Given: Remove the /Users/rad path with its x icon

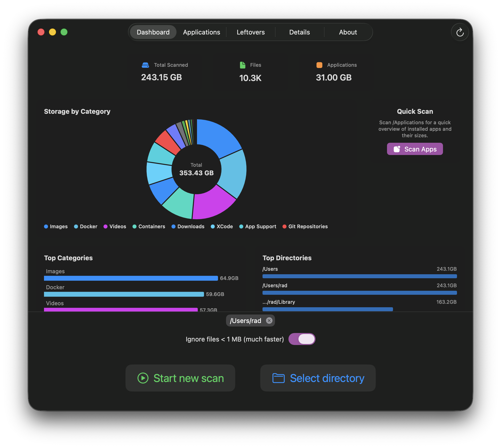Looking at the screenshot, I should click(269, 320).
